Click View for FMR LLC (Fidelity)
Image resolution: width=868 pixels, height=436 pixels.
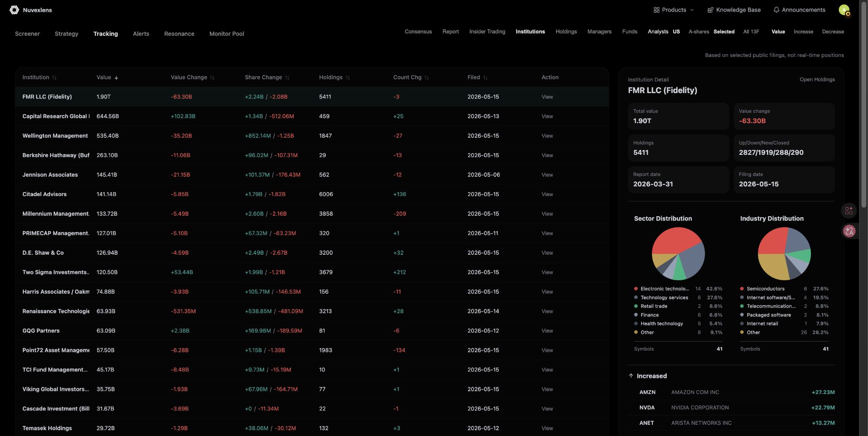coord(547,97)
